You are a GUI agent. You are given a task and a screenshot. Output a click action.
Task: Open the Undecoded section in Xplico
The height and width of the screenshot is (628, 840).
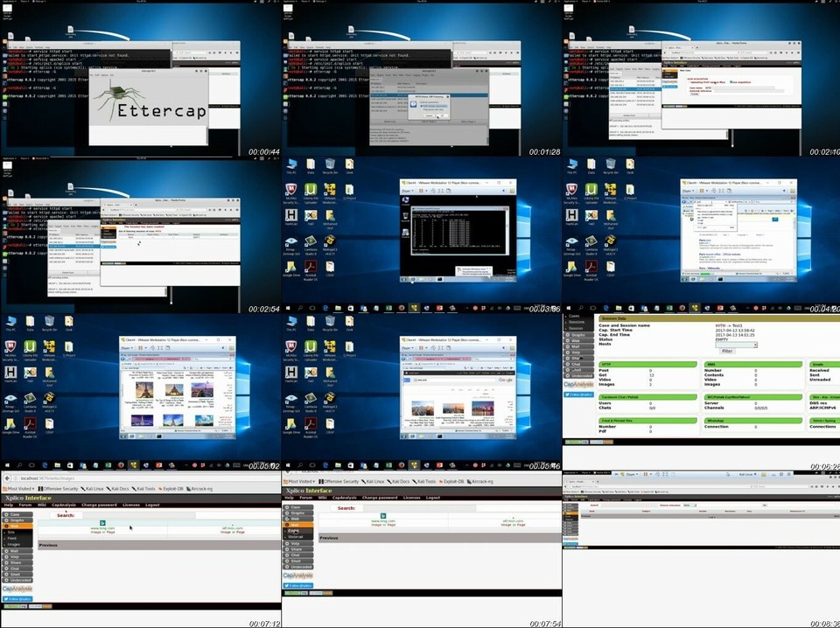(x=17, y=578)
